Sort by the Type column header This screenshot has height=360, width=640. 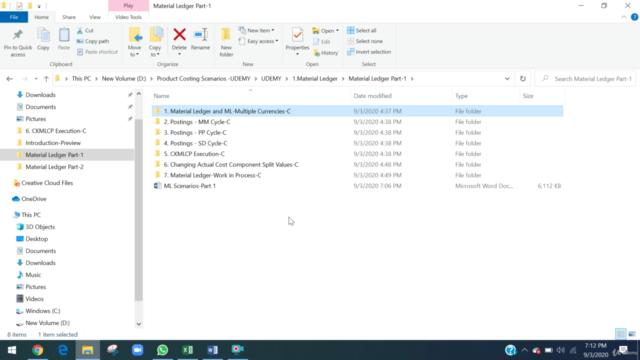click(461, 96)
